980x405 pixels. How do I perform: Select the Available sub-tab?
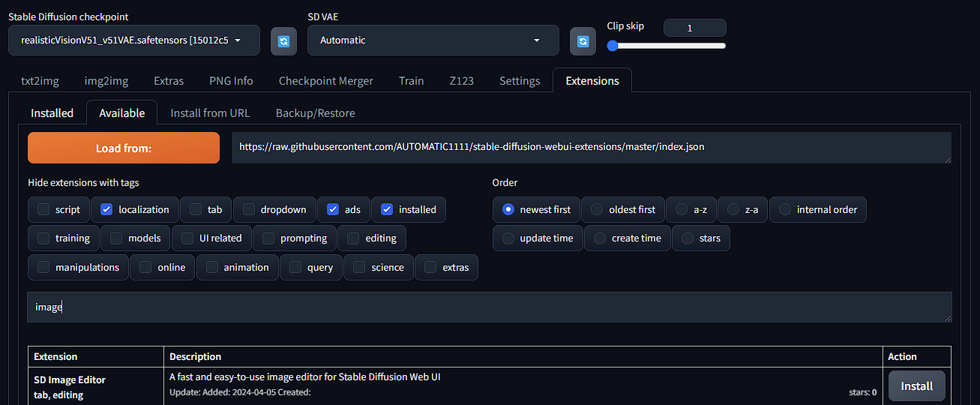(121, 112)
